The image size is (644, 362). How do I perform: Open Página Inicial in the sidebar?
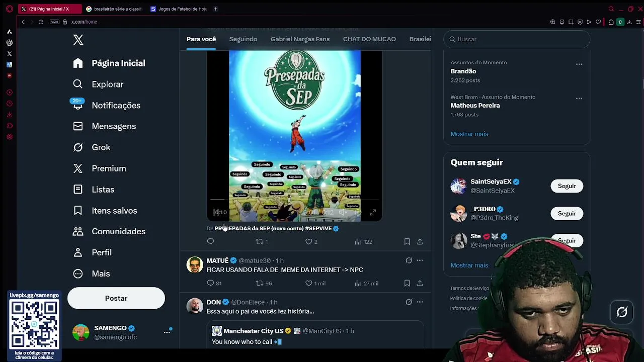tap(109, 63)
